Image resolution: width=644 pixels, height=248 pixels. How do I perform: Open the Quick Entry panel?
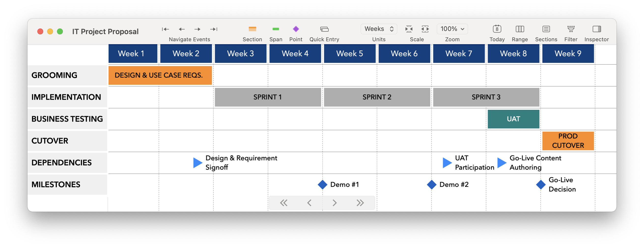(324, 29)
